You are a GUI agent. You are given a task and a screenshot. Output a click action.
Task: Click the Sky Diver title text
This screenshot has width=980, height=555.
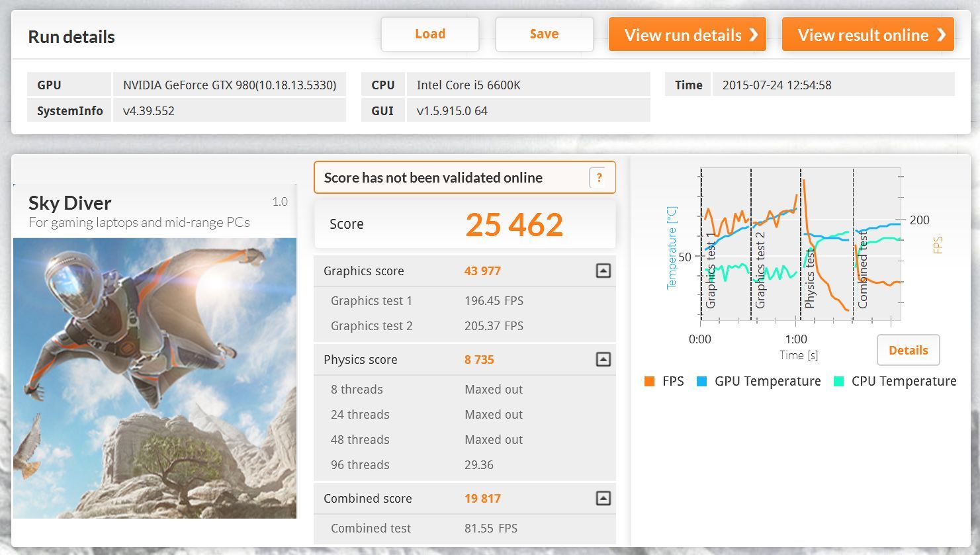69,203
